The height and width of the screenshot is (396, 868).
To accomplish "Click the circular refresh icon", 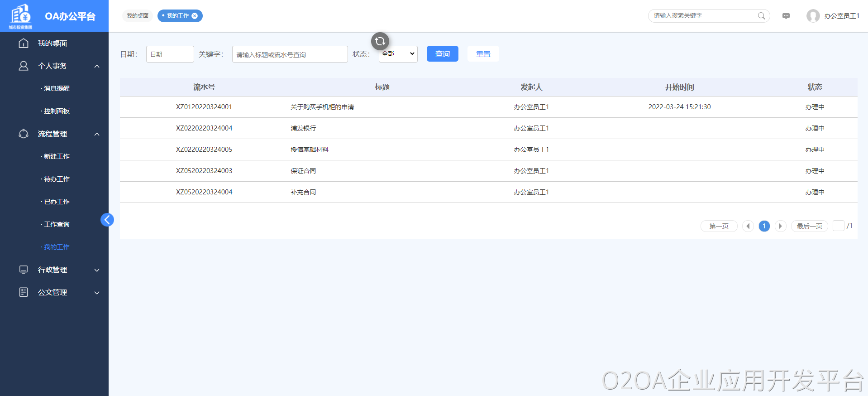I will pyautogui.click(x=380, y=41).
